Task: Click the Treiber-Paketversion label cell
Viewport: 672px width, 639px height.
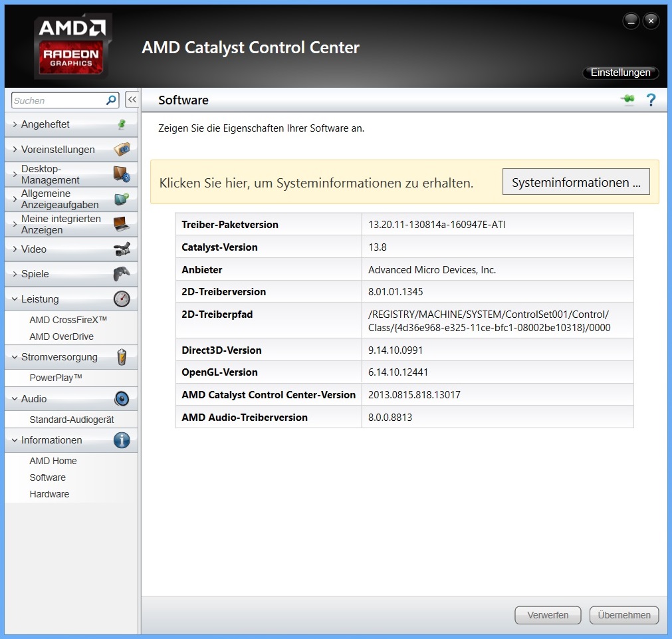Action: [x=269, y=225]
